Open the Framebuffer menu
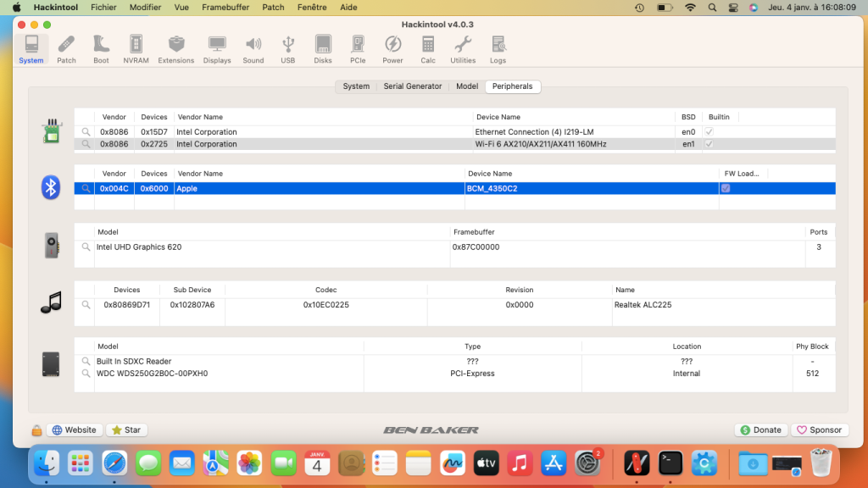 coord(225,7)
